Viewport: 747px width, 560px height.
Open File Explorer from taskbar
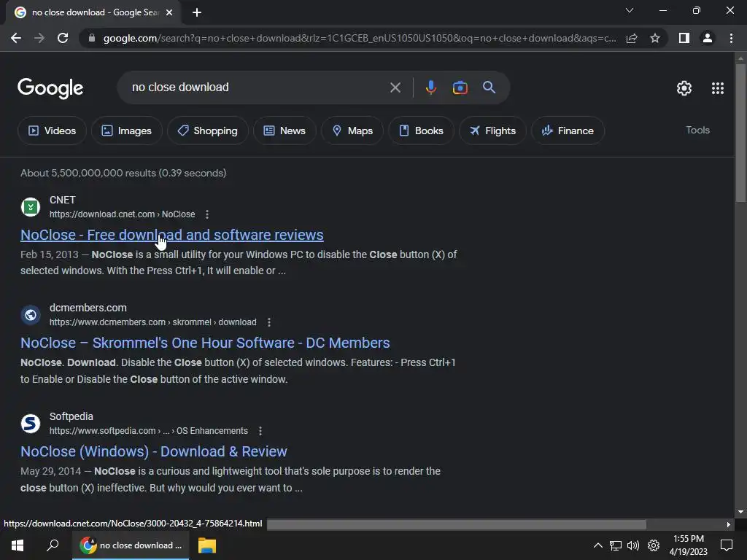point(206,545)
